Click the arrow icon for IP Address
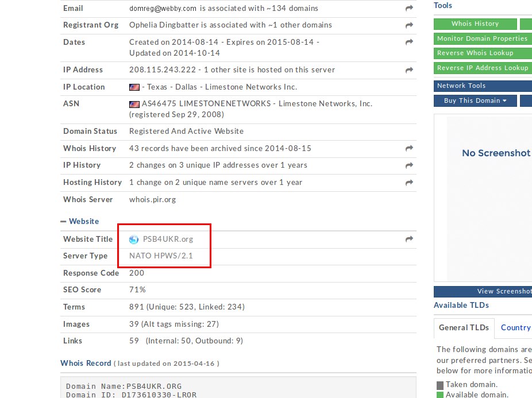The image size is (532, 398). 409,70
